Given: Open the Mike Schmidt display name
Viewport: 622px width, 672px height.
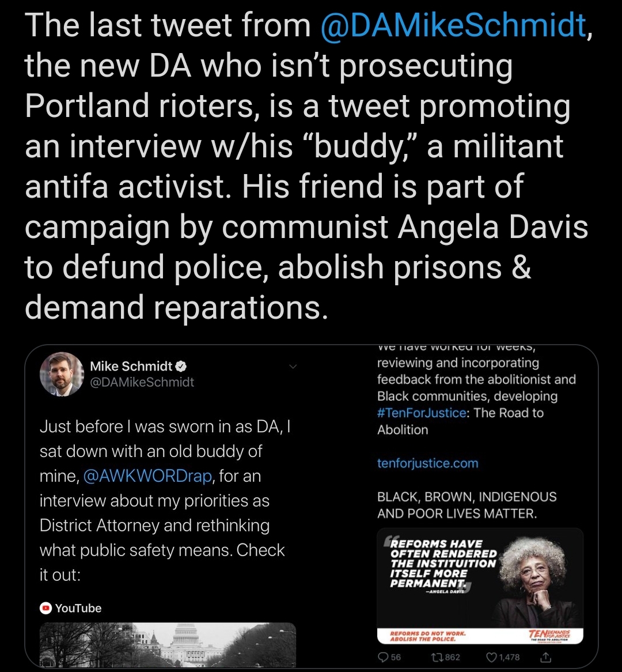Looking at the screenshot, I should 131,367.
